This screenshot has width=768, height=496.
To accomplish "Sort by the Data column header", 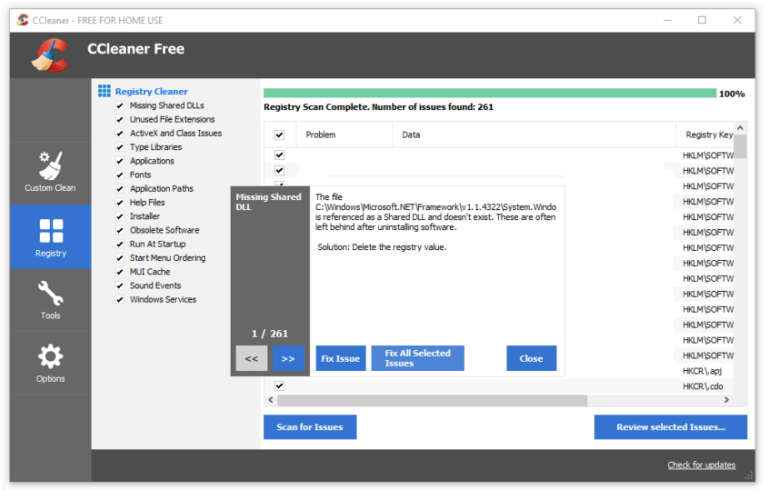I will (x=534, y=135).
